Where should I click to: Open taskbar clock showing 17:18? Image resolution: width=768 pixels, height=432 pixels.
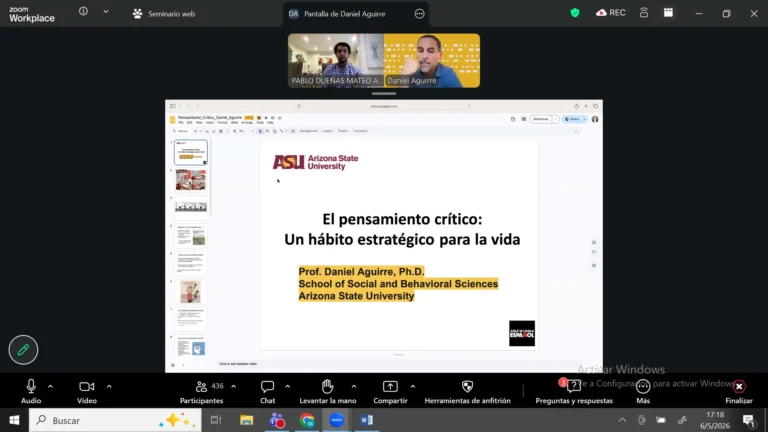pos(715,420)
